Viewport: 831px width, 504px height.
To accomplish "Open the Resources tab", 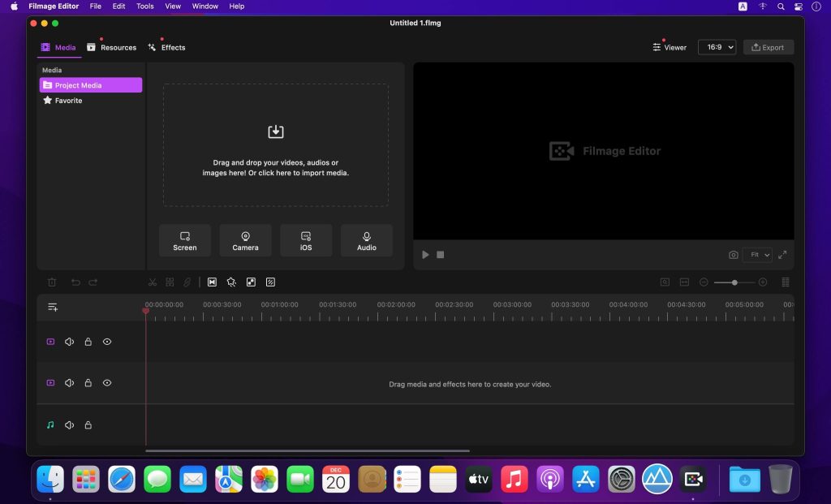I will click(x=112, y=47).
